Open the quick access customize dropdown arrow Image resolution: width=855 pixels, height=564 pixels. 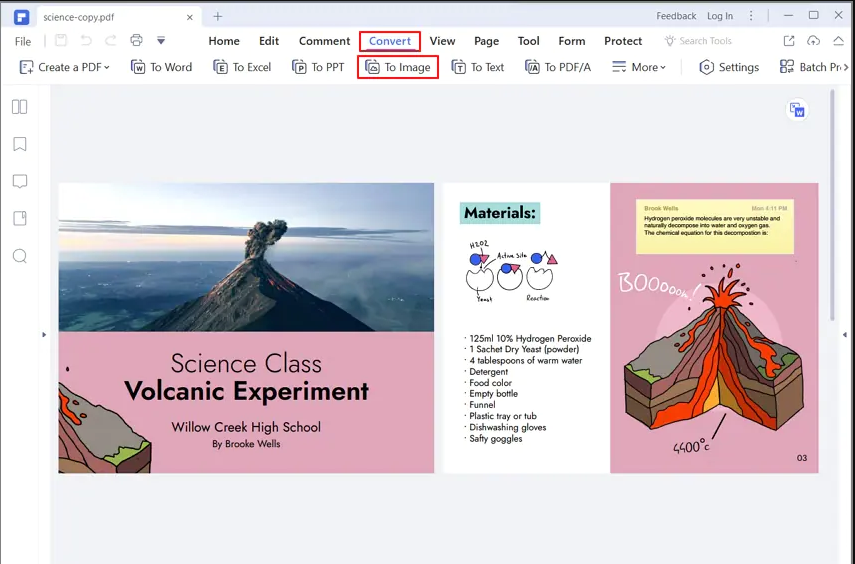[161, 40]
